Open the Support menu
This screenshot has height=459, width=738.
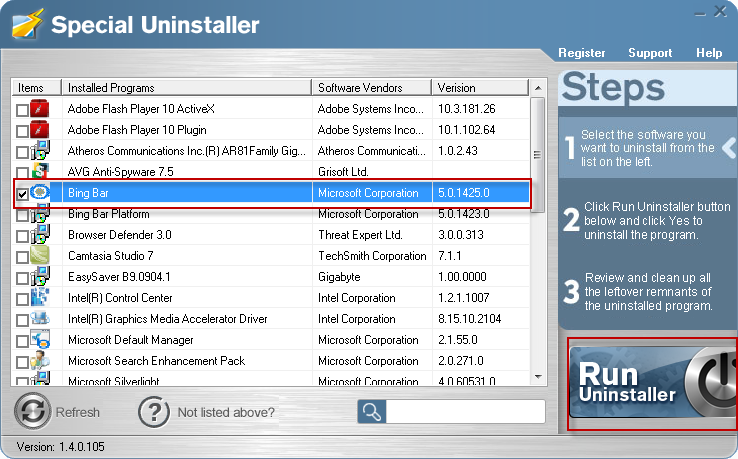coord(650,53)
